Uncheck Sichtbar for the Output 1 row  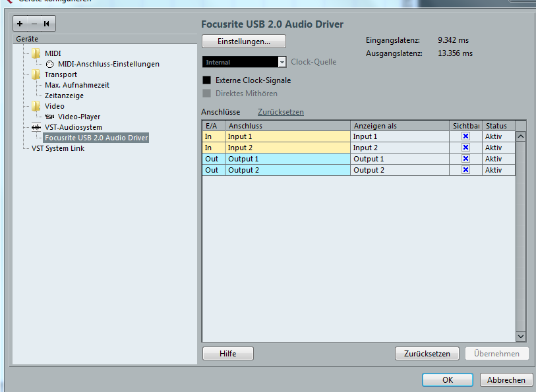pos(465,158)
